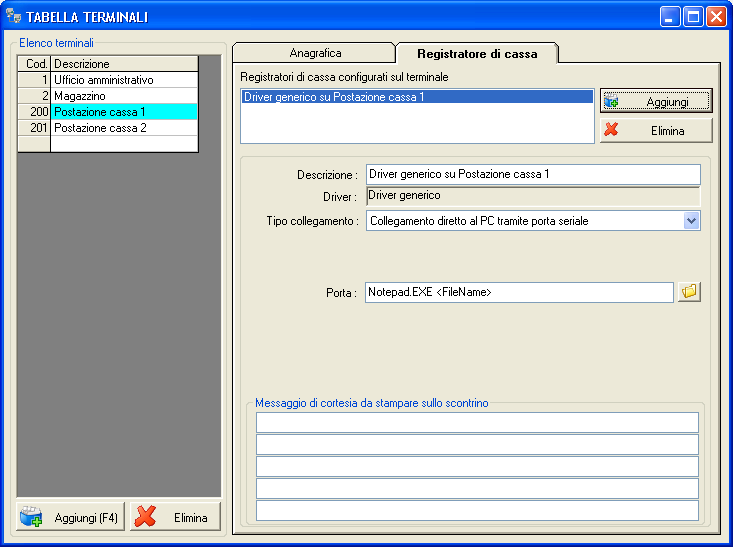Click the Porta input field

[519, 292]
